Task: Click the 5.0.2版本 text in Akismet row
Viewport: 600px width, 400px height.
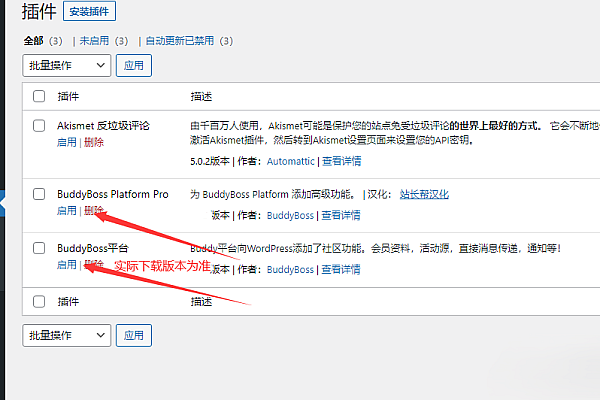Action: tap(210, 162)
